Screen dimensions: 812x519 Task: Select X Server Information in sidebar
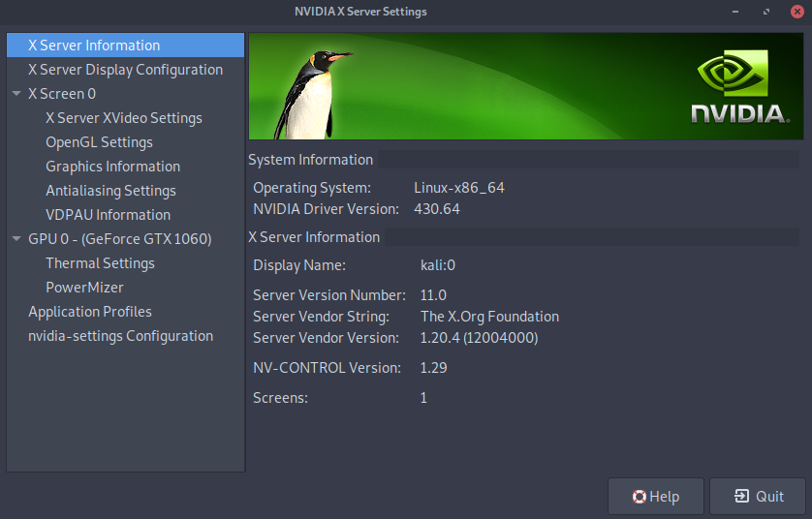pyautogui.click(x=94, y=46)
